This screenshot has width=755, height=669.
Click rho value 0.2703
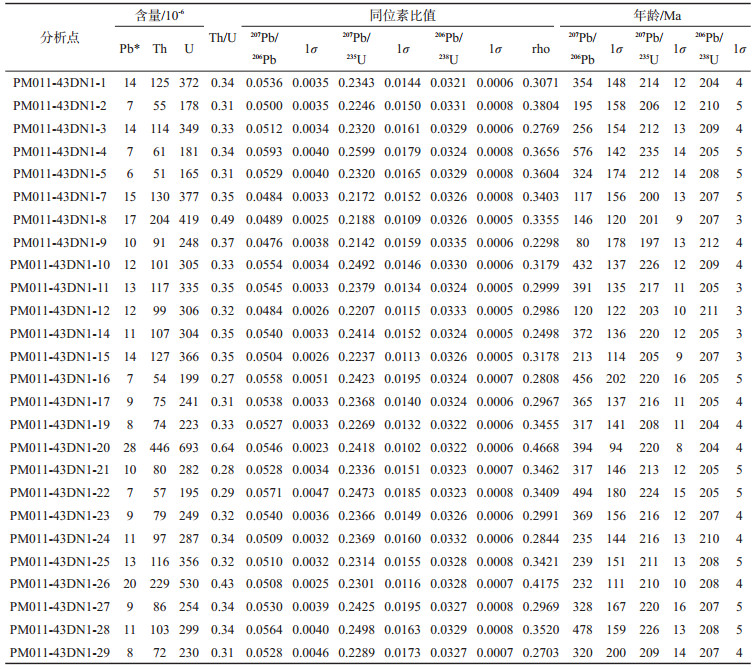point(541,653)
